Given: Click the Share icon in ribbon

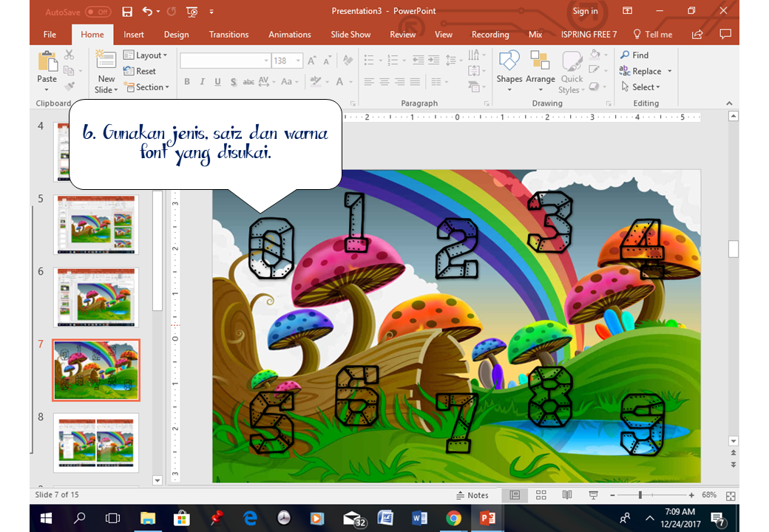Looking at the screenshot, I should coord(697,34).
